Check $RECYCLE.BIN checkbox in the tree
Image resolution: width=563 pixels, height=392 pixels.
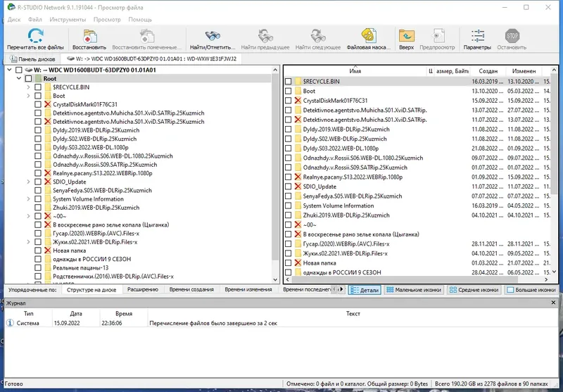[x=38, y=87]
